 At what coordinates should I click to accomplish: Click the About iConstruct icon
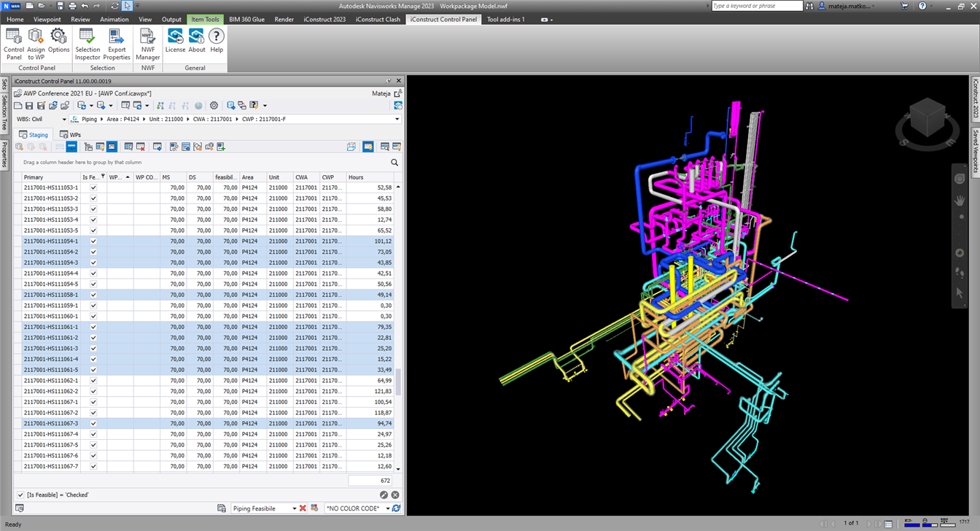pos(197,40)
